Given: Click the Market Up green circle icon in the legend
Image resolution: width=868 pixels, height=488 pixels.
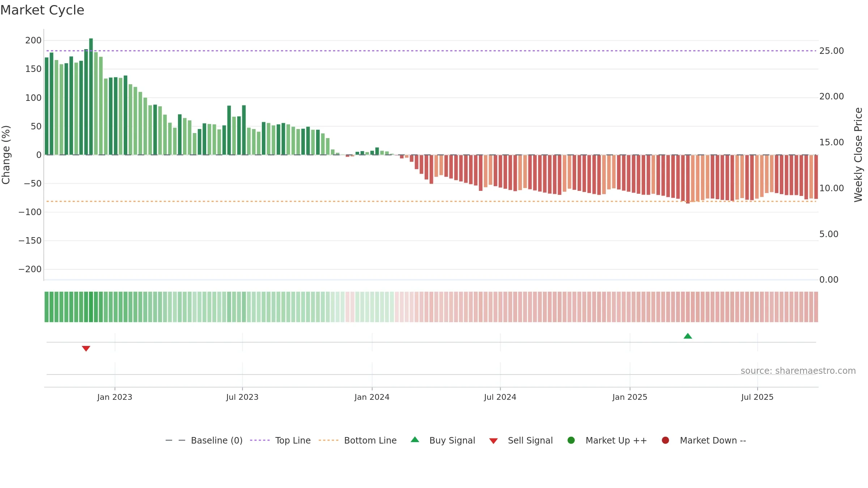Looking at the screenshot, I should (x=571, y=440).
